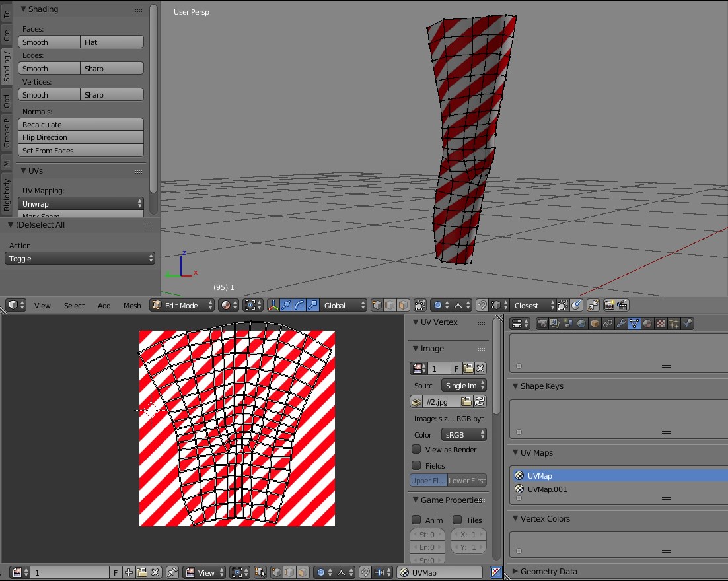Toggle the Fields checkbox in Image panel
The width and height of the screenshot is (728, 581).
pos(416,465)
